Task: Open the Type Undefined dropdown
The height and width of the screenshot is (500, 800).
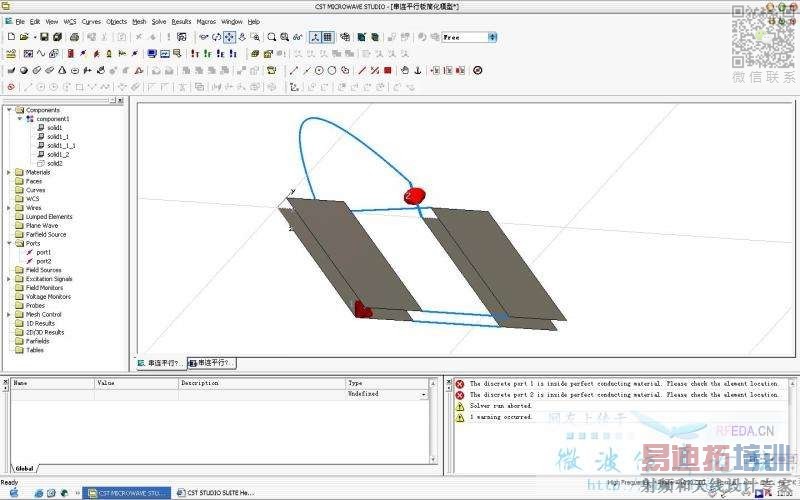Action: 423,394
